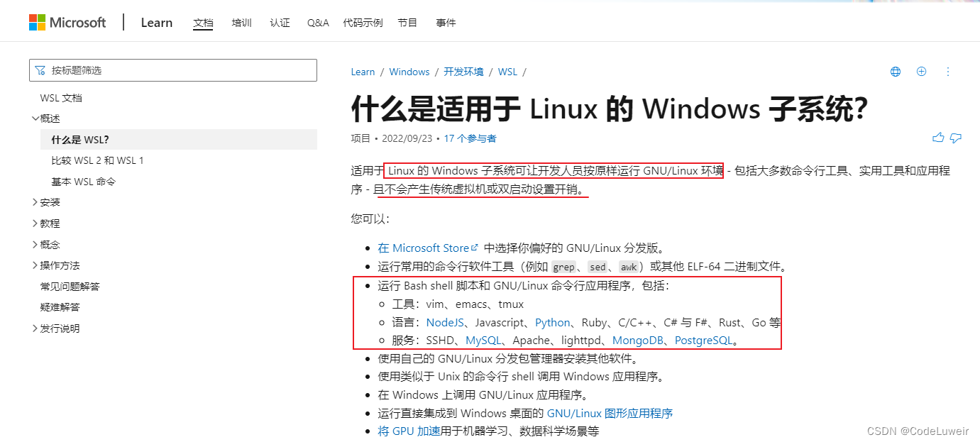Click the feedback comment icon
980x442 pixels.
tap(954, 137)
